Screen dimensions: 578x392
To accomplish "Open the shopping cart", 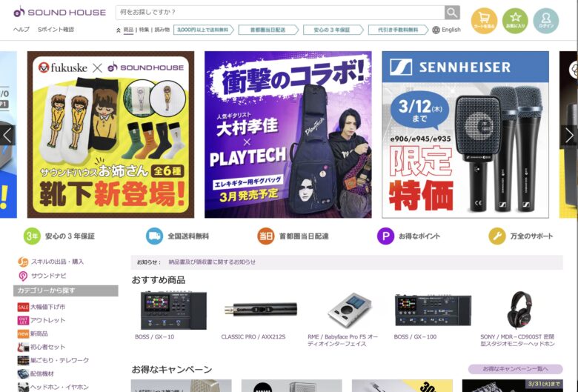I will [x=484, y=21].
